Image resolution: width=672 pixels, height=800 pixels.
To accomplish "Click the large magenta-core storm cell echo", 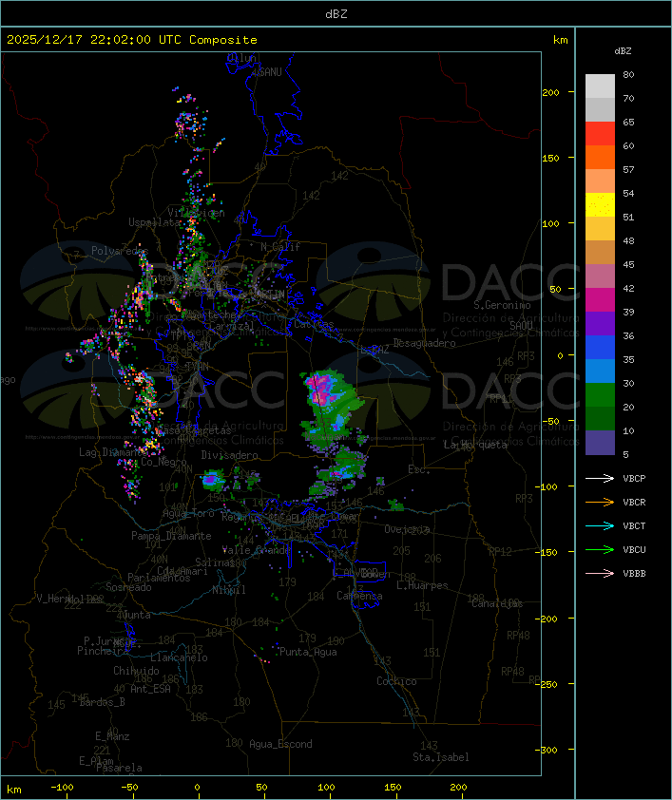I will click(320, 389).
